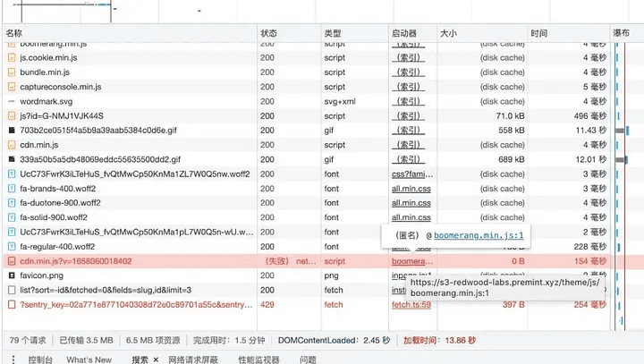
Task: Sort requests by 状态 column
Action: pyautogui.click(x=289, y=33)
